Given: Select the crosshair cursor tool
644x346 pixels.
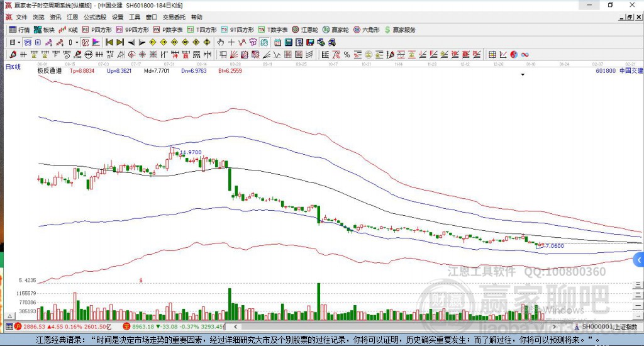Looking at the screenshot, I should [231, 42].
